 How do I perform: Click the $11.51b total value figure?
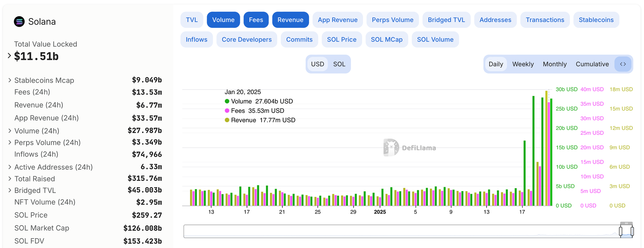36,56
